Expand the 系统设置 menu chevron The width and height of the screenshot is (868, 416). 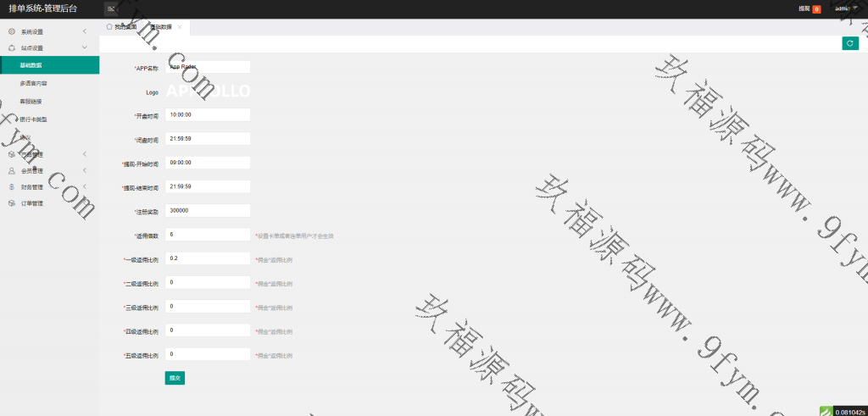point(85,31)
